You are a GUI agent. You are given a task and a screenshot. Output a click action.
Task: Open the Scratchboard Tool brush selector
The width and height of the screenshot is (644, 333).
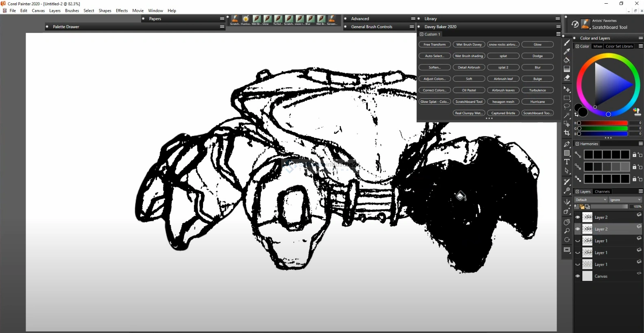point(585,24)
